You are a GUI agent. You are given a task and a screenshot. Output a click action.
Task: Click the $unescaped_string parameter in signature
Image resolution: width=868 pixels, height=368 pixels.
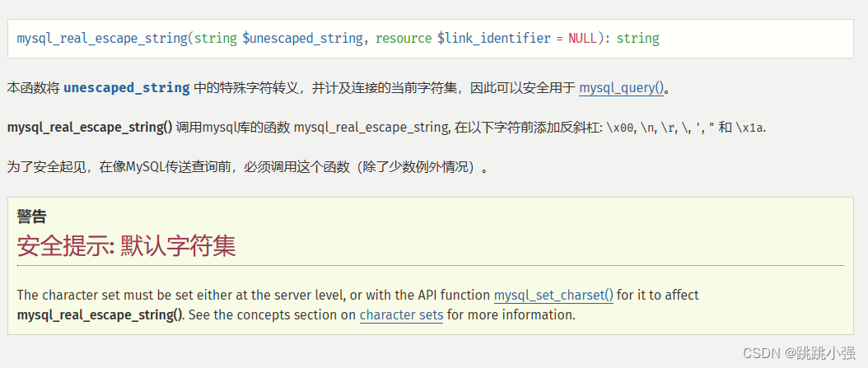coord(302,39)
